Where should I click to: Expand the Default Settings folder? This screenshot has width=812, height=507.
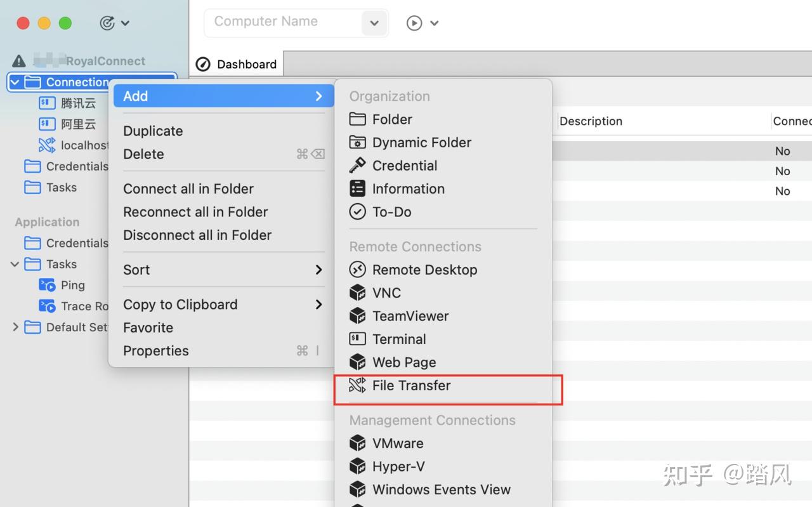coord(15,327)
